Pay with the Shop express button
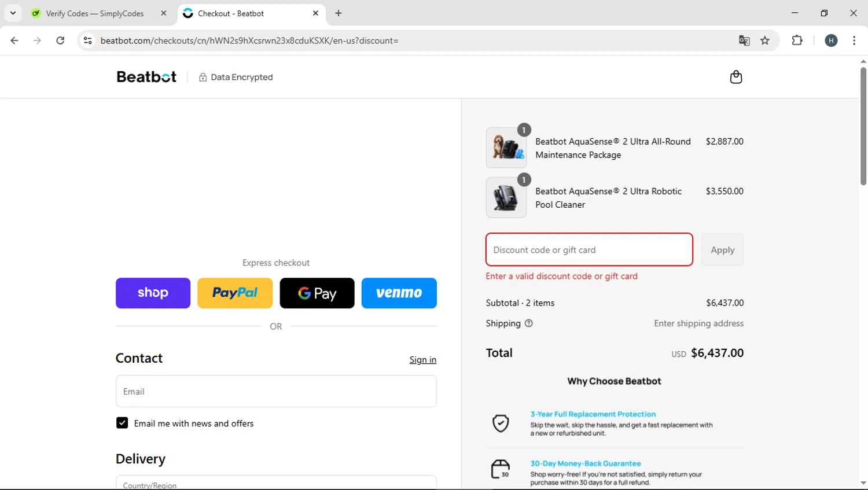The image size is (868, 490). 153,293
